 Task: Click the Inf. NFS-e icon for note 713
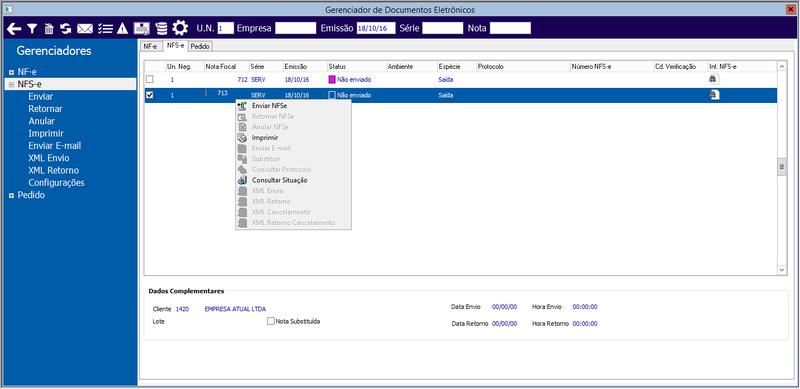click(x=714, y=95)
